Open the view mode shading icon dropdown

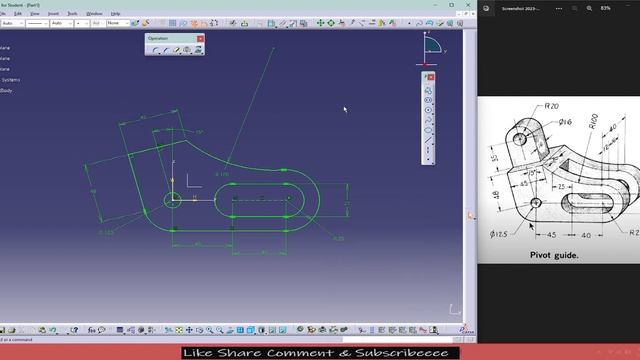[262, 330]
